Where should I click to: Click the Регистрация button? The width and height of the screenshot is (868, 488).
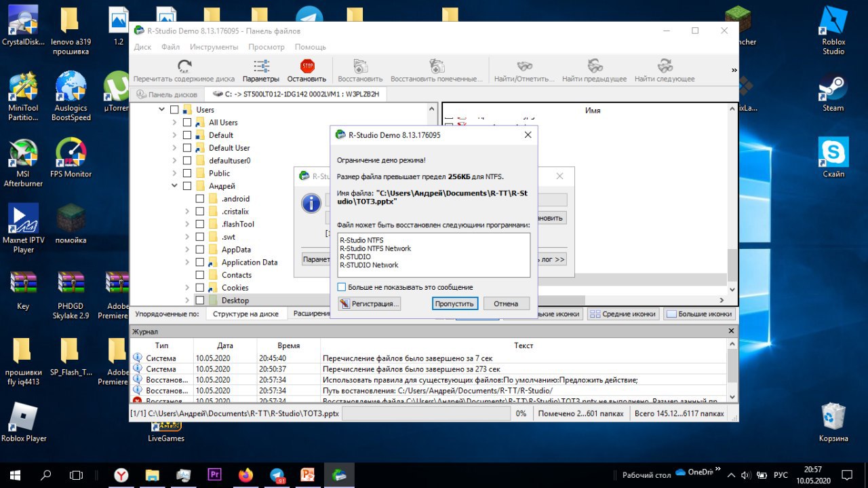(370, 303)
